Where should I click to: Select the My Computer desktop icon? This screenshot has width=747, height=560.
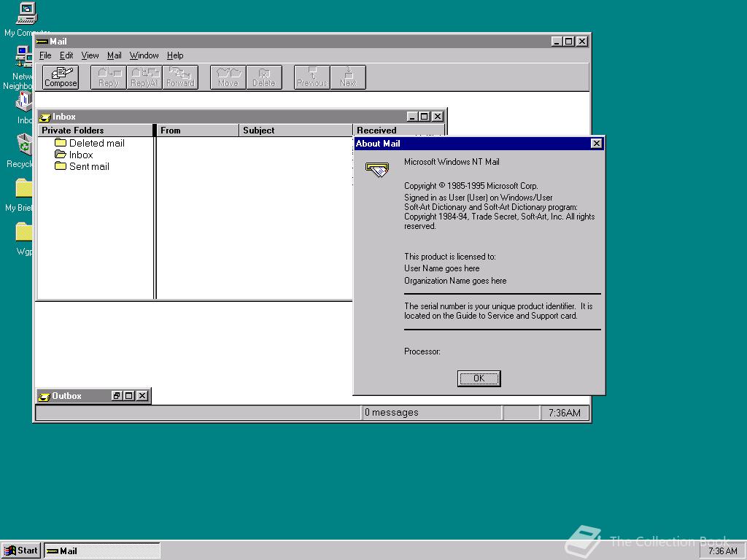27,19
